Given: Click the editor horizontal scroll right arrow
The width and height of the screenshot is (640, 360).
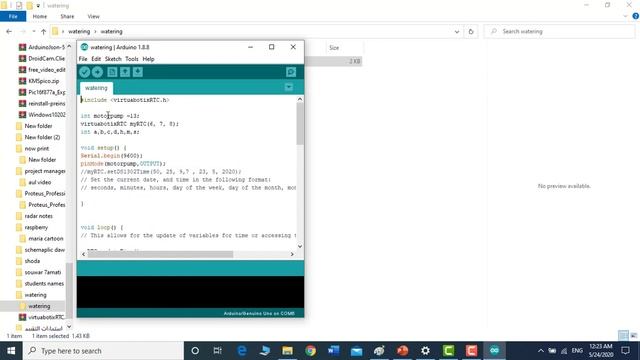Looking at the screenshot, I should 292,254.
